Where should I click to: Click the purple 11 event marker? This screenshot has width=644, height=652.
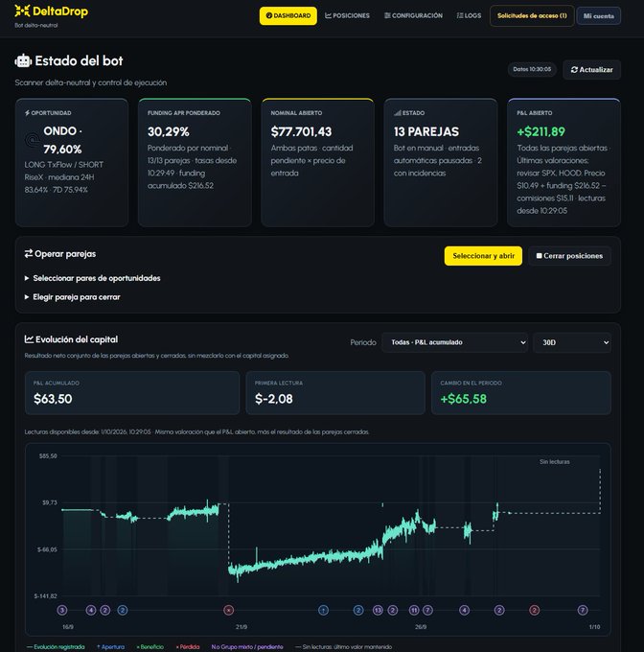coord(414,610)
